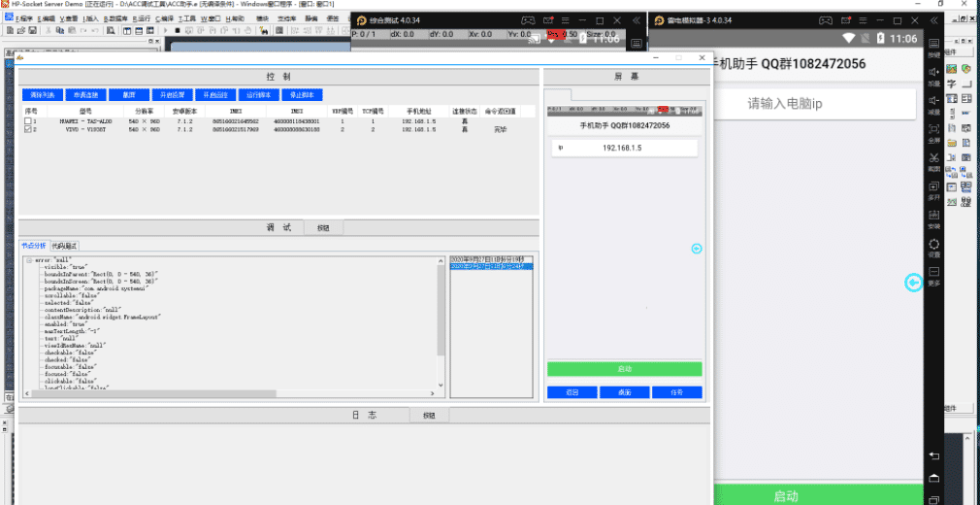Click the scroll-down arrow of the node tree scrollbar
Viewport: 980px width, 505px height.
tap(441, 385)
